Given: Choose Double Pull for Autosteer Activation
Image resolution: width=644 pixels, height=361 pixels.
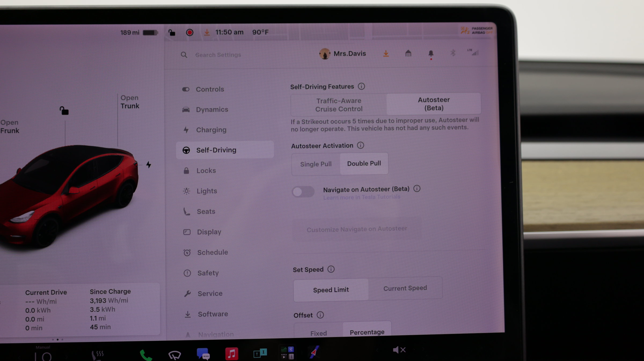Looking at the screenshot, I should [x=364, y=163].
